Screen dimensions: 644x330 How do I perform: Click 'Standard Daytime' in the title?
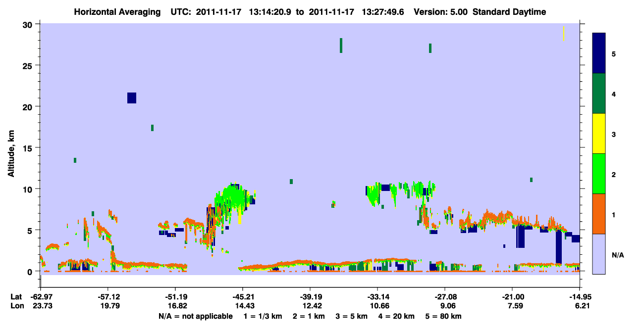click(509, 12)
